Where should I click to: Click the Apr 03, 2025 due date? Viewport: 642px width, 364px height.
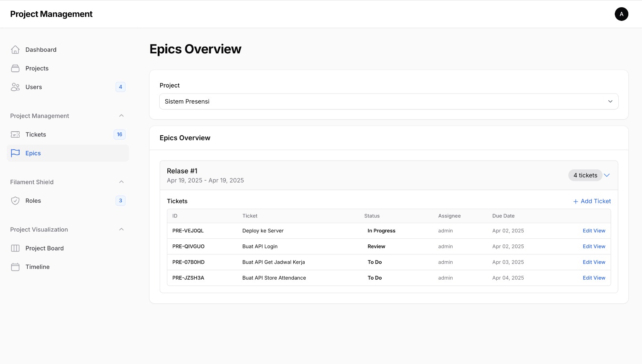[508, 262]
